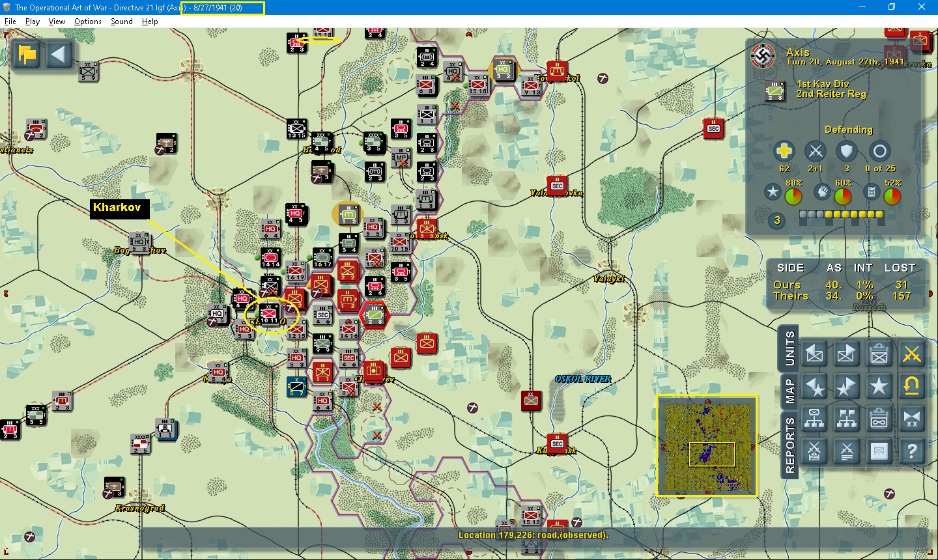This screenshot has width=938, height=560.
Task: Click the flags formation chart icon
Action: coord(847,419)
